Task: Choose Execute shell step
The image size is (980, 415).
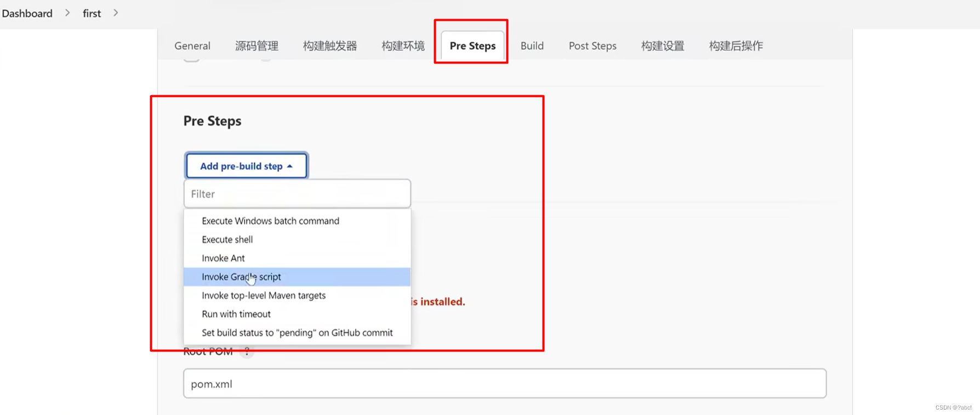Action: [x=297, y=239]
